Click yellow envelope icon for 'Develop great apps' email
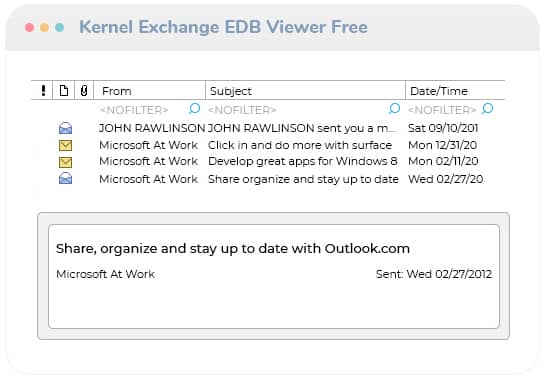The width and height of the screenshot is (545, 380). tap(65, 162)
